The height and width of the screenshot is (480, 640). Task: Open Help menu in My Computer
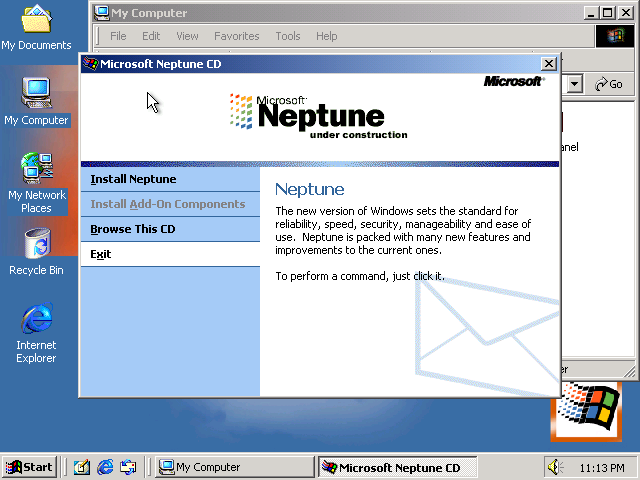(327, 36)
